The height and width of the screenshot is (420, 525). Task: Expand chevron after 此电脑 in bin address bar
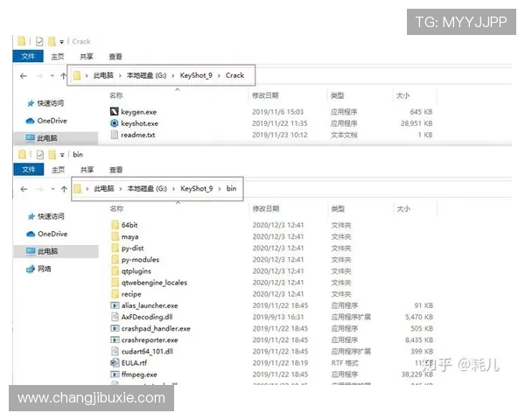pos(121,189)
